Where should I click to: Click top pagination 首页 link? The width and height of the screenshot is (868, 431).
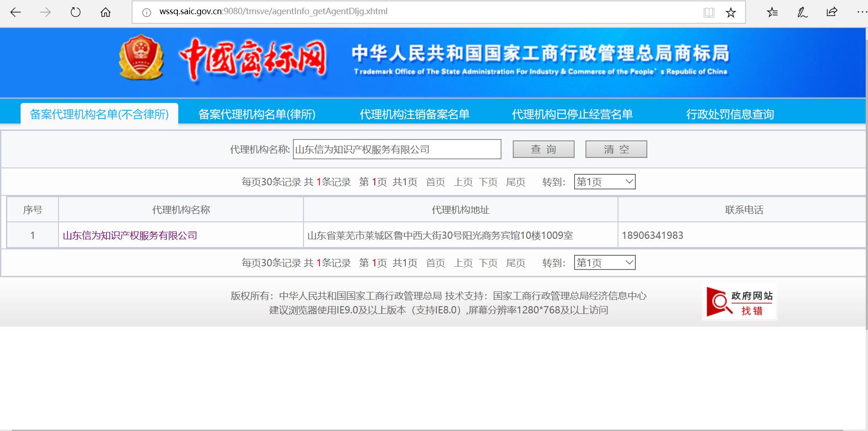coord(436,182)
